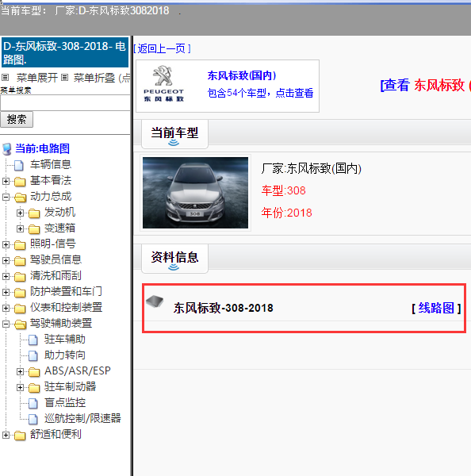Click 包含54个车型，点击查看 link
Viewport: 471px width, 476px height.
tap(260, 93)
